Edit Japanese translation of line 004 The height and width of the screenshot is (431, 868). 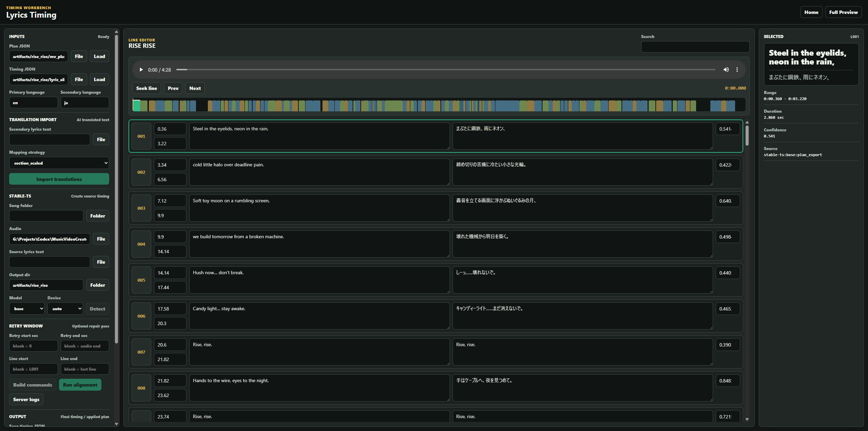click(x=583, y=244)
